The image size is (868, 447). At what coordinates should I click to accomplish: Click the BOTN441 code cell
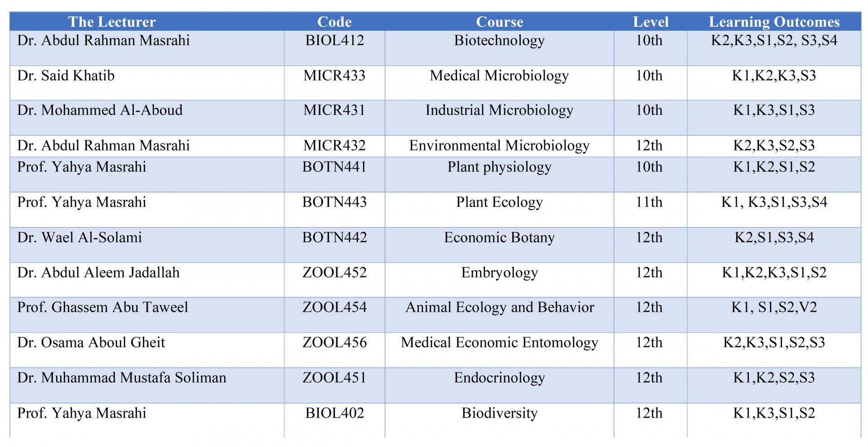click(334, 167)
